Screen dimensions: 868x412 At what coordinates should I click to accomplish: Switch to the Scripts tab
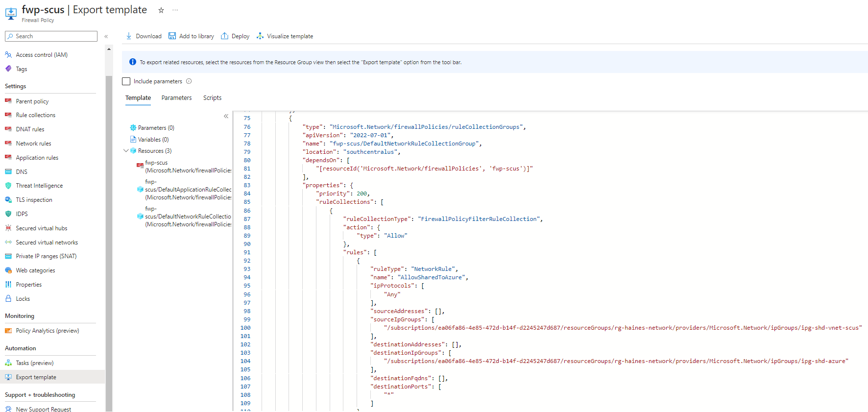[213, 98]
